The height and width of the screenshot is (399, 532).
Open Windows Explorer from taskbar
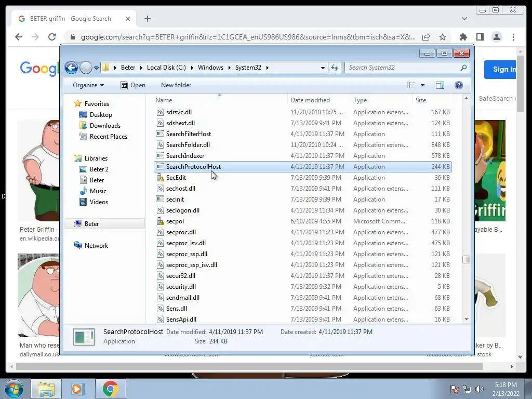coord(46,389)
